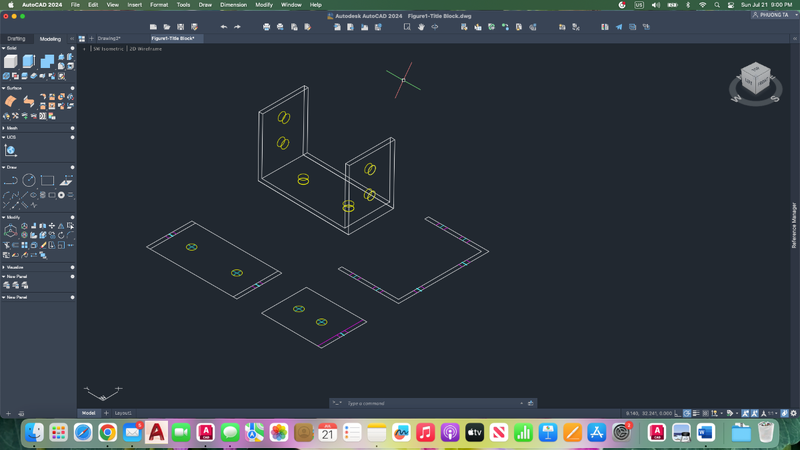This screenshot has width=800, height=450.
Task: Select the Rectangle draw tool
Action: (x=47, y=181)
